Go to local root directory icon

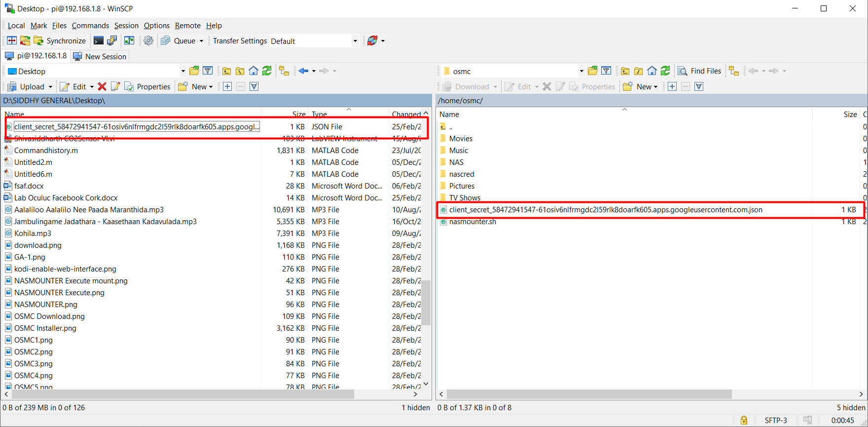coord(240,71)
